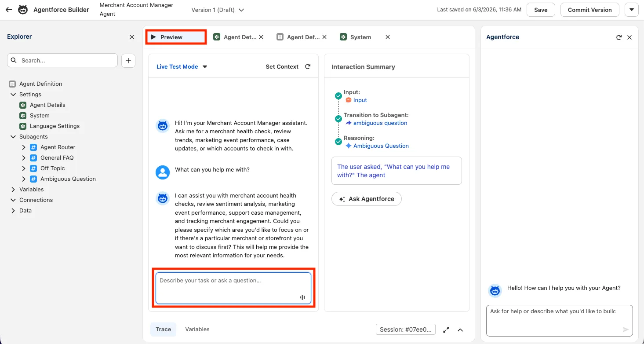The image size is (644, 344).
Task: Collapse the trace panel with the up chevron
Action: tap(460, 329)
